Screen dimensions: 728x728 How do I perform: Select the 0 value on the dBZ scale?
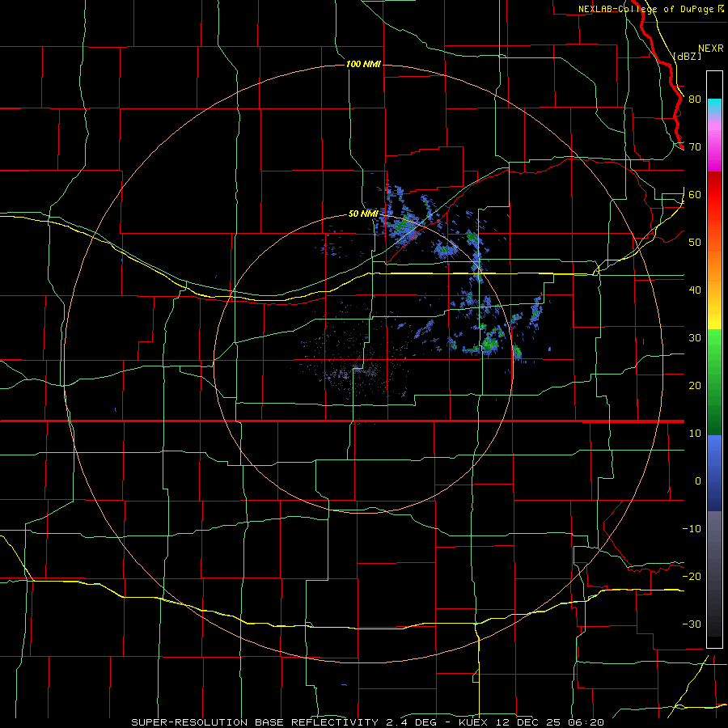coord(698,481)
